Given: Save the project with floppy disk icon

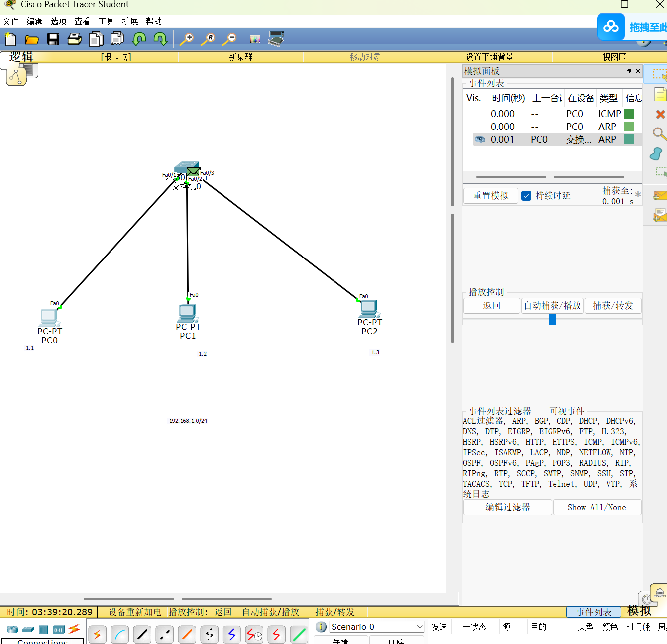Looking at the screenshot, I should point(53,40).
